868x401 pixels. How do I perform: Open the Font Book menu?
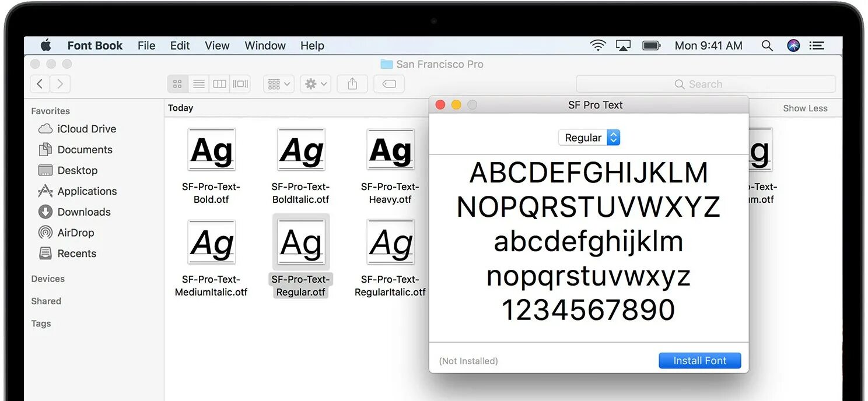pyautogui.click(x=95, y=45)
